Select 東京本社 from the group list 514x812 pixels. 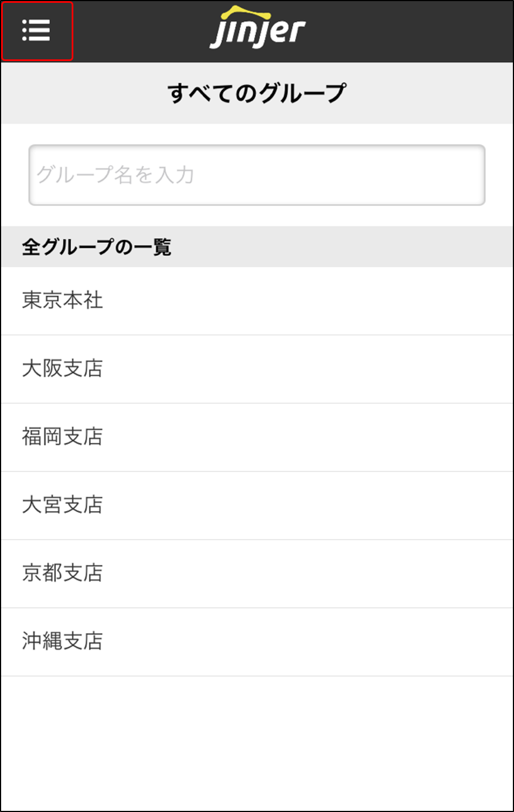click(x=63, y=301)
